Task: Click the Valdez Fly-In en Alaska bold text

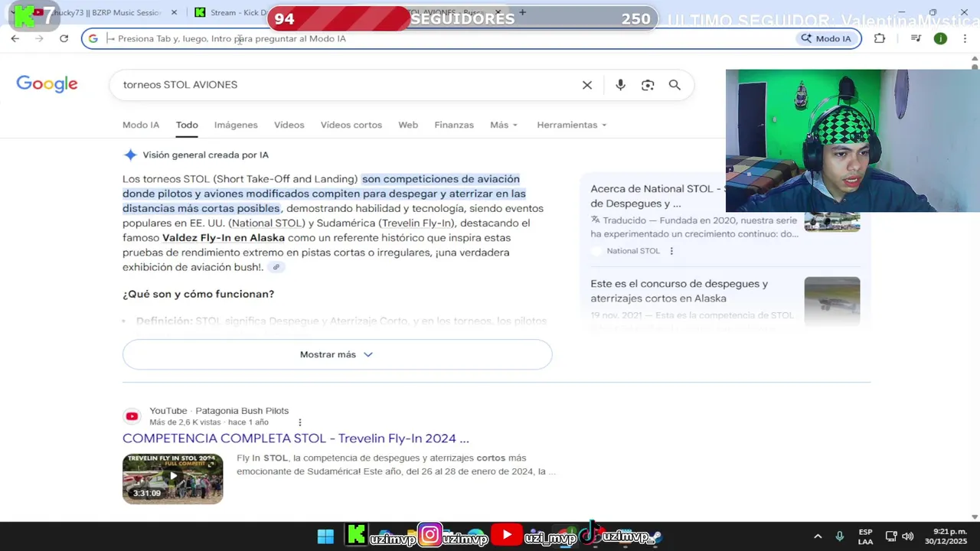Action: click(224, 238)
